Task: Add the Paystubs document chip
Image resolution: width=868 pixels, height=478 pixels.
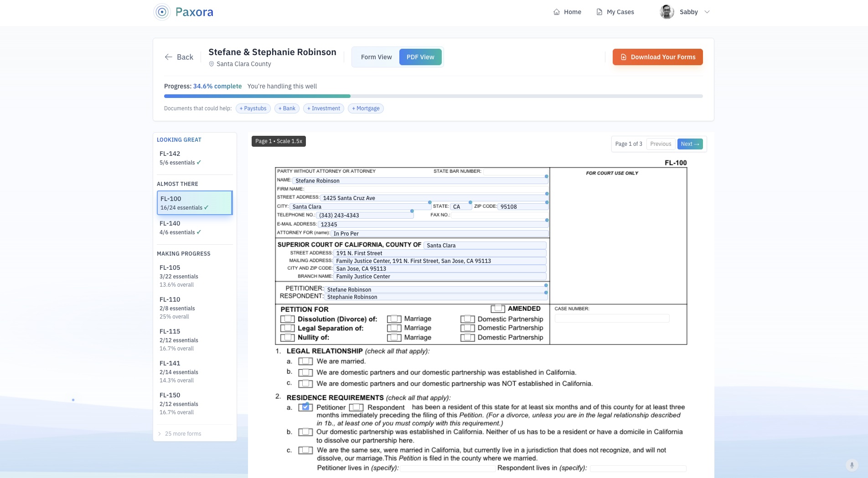Action: (253, 108)
